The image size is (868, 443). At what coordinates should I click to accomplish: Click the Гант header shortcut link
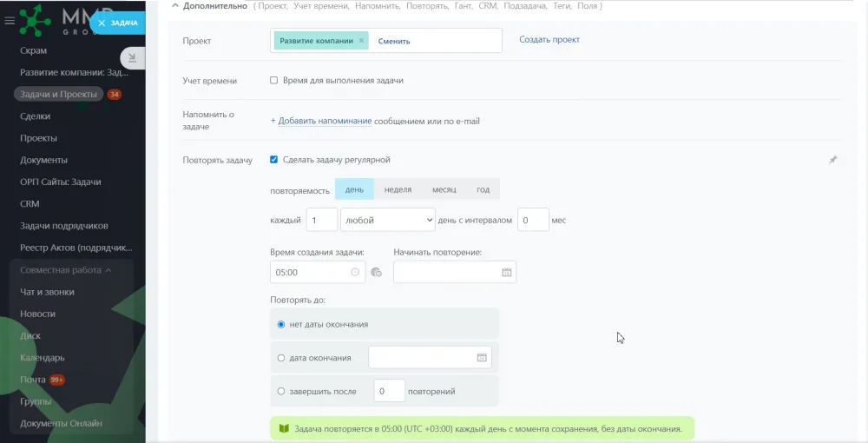pos(463,6)
